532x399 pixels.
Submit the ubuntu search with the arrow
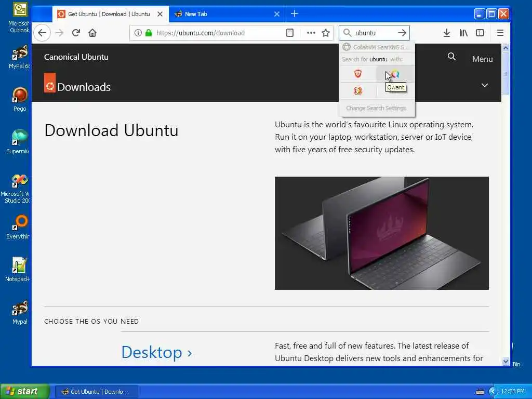coord(402,33)
